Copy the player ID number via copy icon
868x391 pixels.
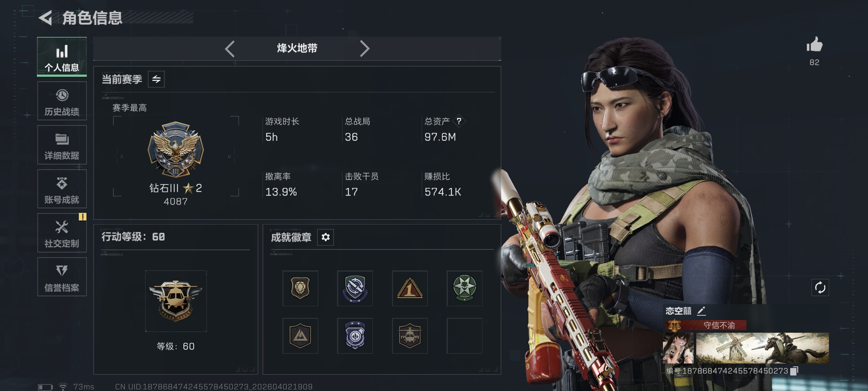[x=794, y=371]
